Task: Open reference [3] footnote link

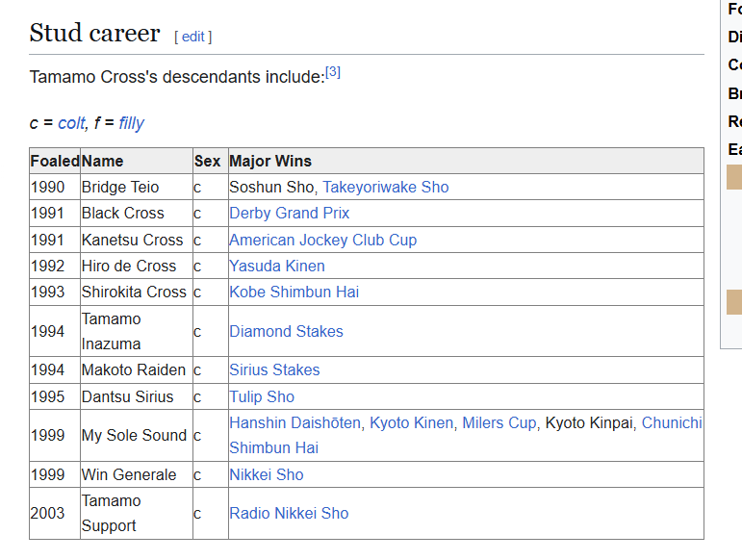Action: (x=333, y=72)
